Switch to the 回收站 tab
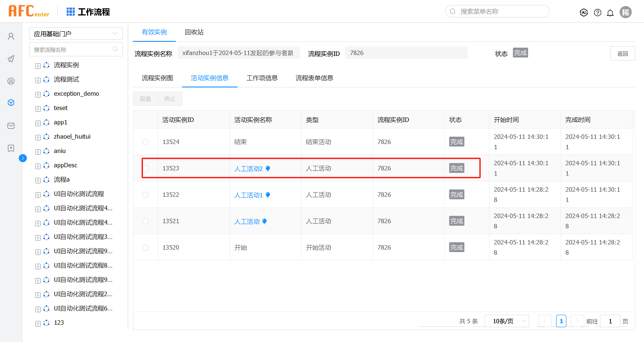 tap(194, 32)
